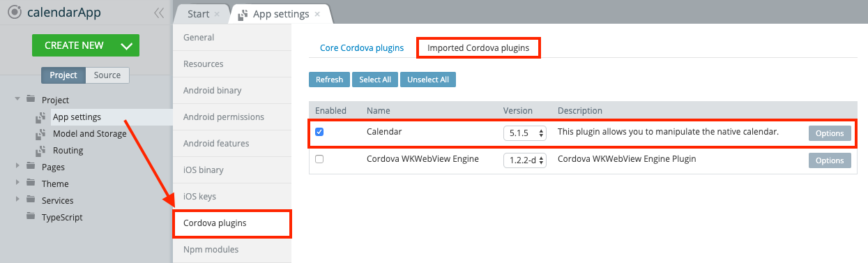Uncheck the Calendar plugin checkbox
The height and width of the screenshot is (263, 868).
(319, 132)
